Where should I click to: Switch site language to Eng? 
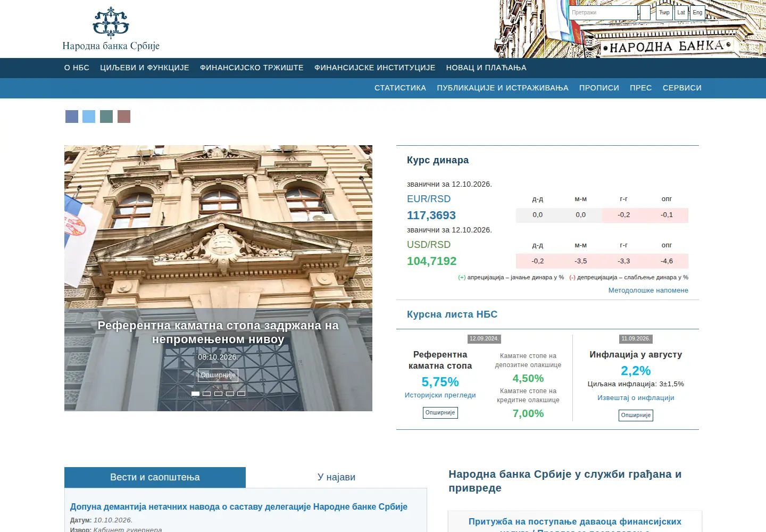pos(697,13)
